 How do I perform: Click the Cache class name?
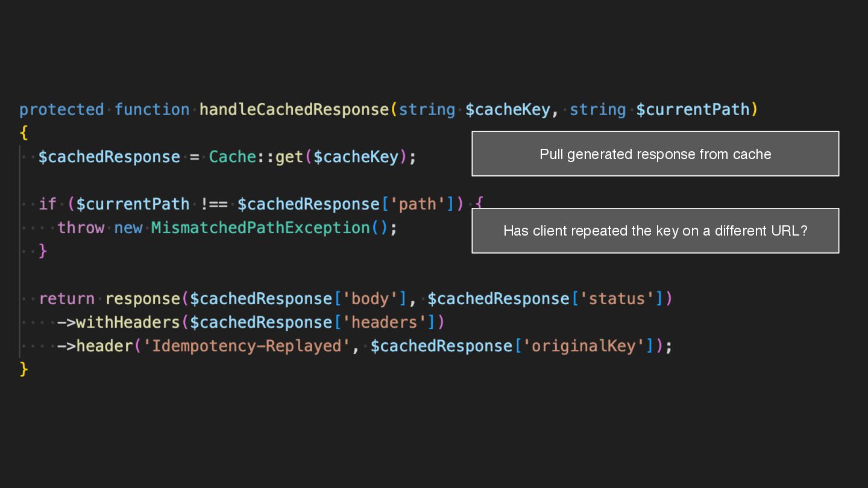tap(233, 157)
